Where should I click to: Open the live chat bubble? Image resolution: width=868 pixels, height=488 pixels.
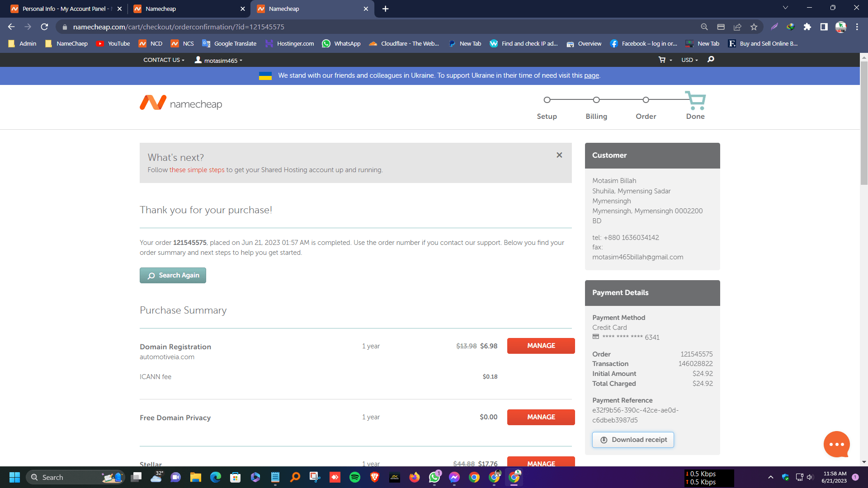pos(836,444)
